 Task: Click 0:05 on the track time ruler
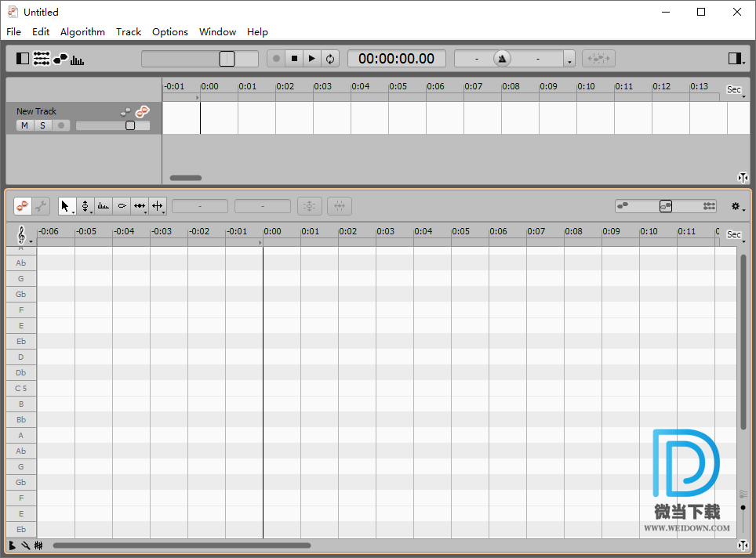point(398,86)
